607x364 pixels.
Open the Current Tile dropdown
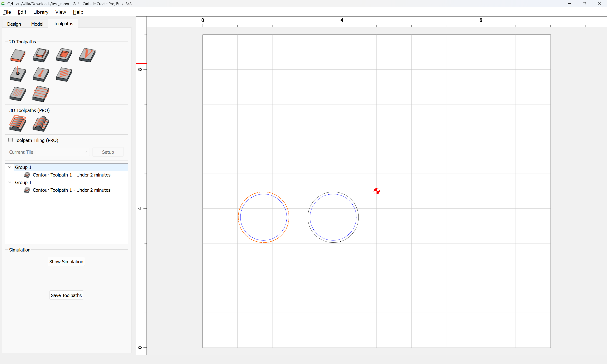coord(63,152)
